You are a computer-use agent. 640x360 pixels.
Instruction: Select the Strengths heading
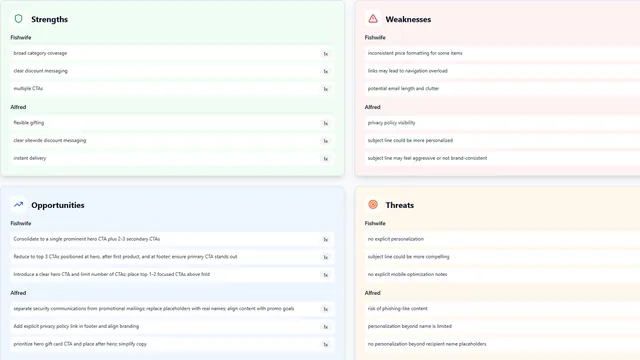[49, 19]
